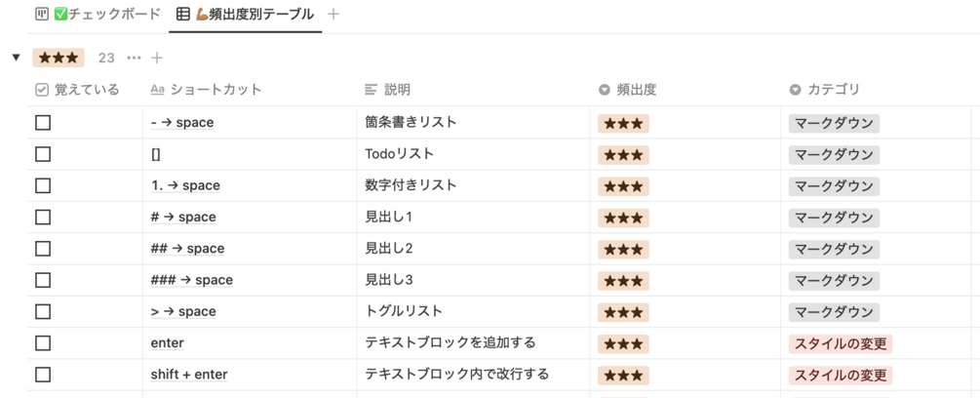Click the 覚えている column checkbox icon
Viewport: 980px width, 398px height.
(x=42, y=90)
